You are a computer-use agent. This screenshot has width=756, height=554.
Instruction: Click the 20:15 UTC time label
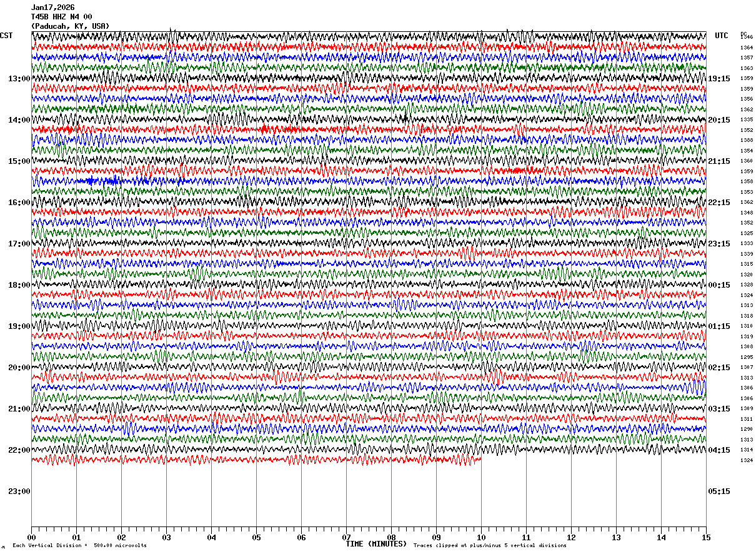tap(719, 120)
